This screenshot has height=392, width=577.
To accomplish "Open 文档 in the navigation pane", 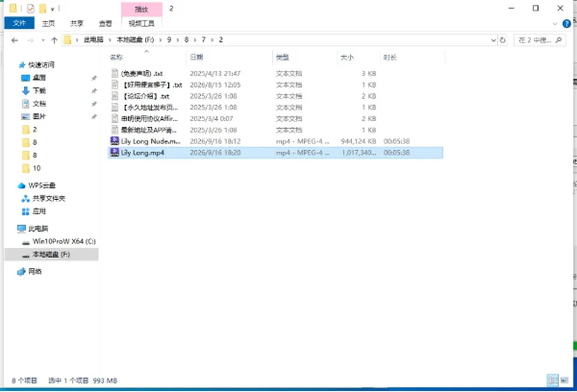I will coord(39,104).
